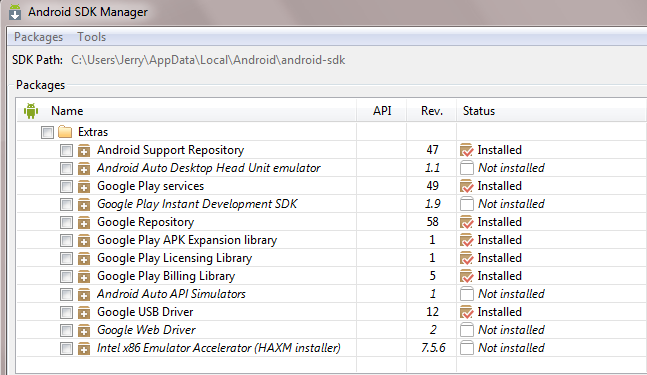Check Android Auto API Simulators

pos(66,295)
